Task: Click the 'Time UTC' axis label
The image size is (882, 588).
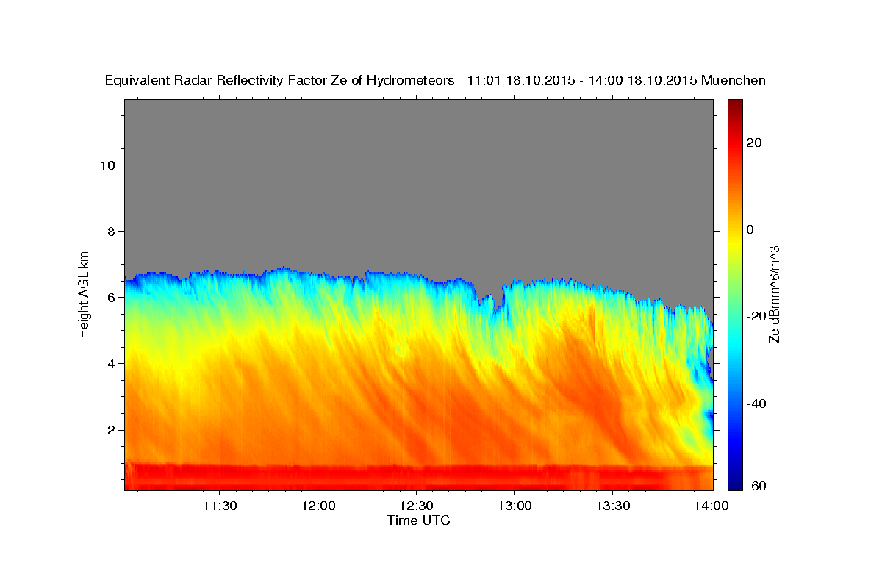Action: pos(418,520)
